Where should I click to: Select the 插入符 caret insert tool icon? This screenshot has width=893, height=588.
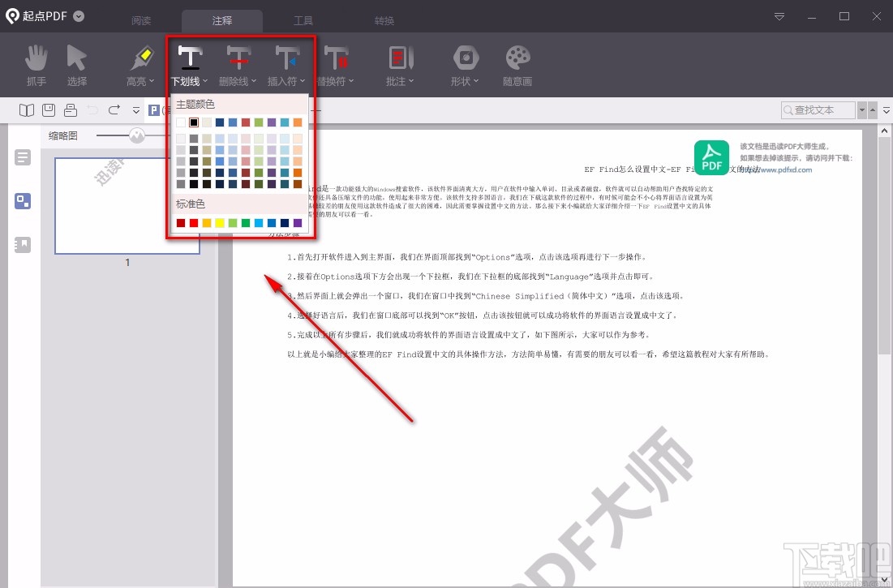coord(286,58)
